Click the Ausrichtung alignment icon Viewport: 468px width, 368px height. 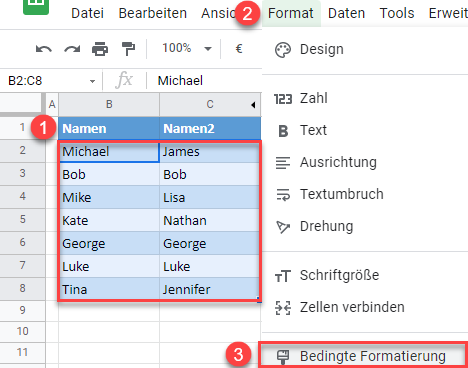(x=283, y=163)
